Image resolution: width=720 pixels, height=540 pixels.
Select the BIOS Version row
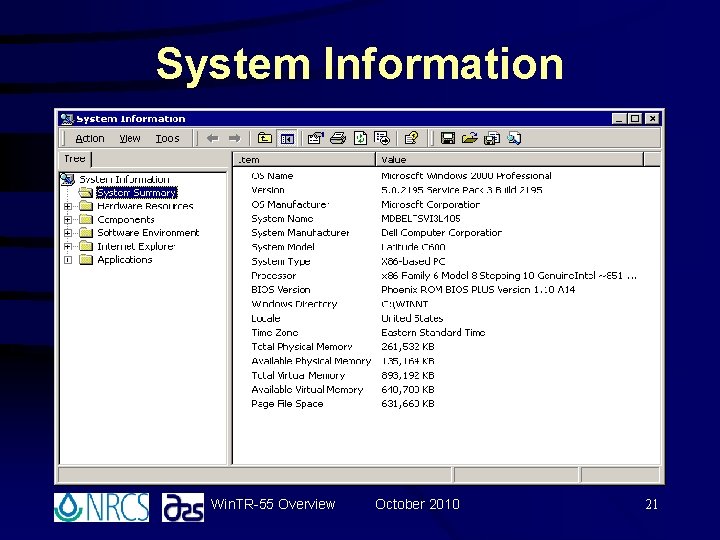coord(446,289)
